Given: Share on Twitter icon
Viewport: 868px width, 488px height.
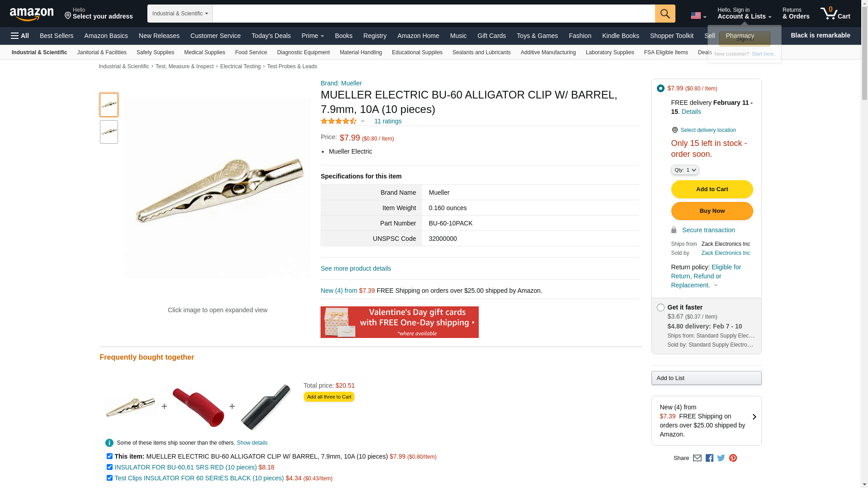Looking at the screenshot, I should pyautogui.click(x=721, y=458).
